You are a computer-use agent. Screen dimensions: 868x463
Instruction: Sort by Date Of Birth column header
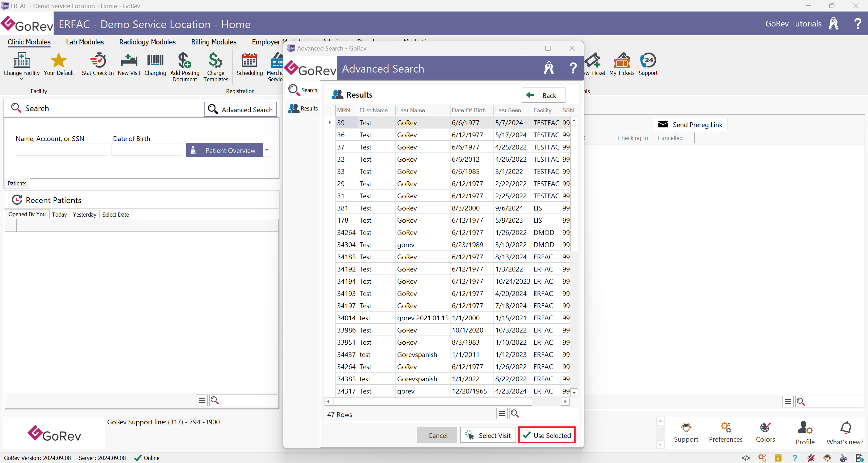pos(471,110)
